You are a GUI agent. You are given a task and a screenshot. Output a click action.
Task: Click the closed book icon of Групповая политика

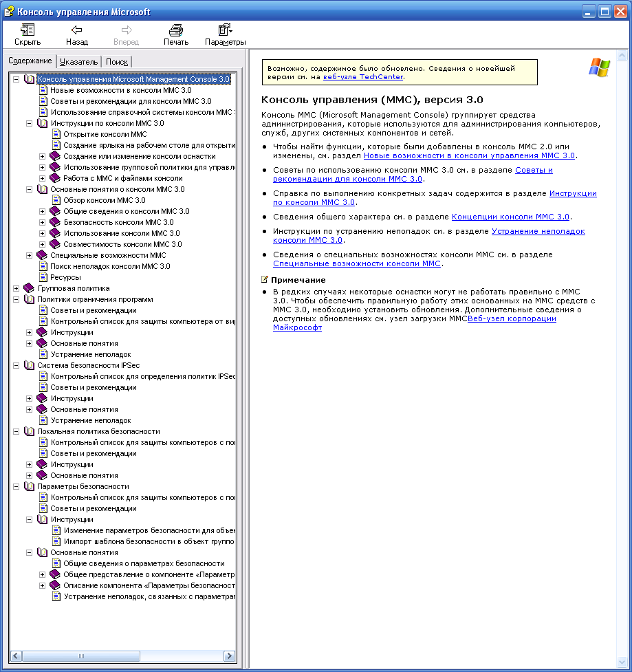click(29, 288)
